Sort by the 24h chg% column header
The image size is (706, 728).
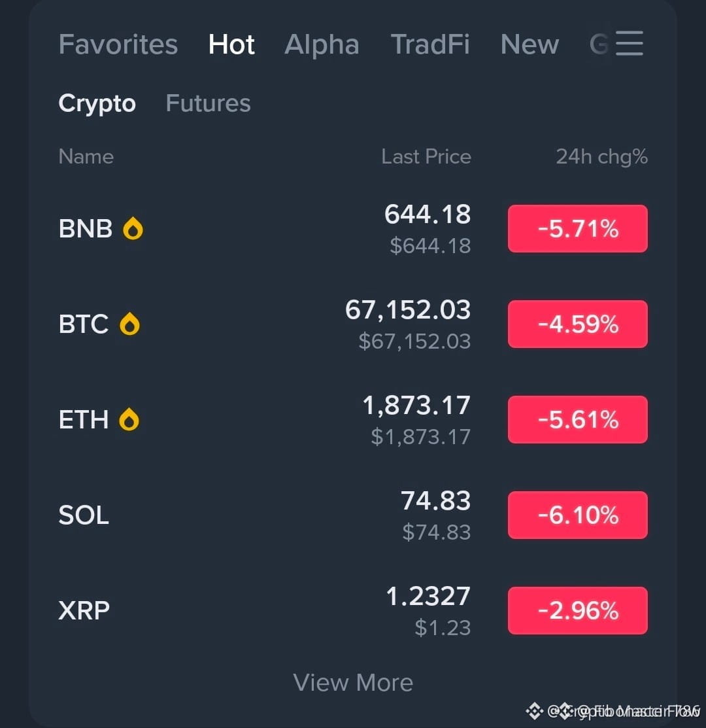(601, 157)
